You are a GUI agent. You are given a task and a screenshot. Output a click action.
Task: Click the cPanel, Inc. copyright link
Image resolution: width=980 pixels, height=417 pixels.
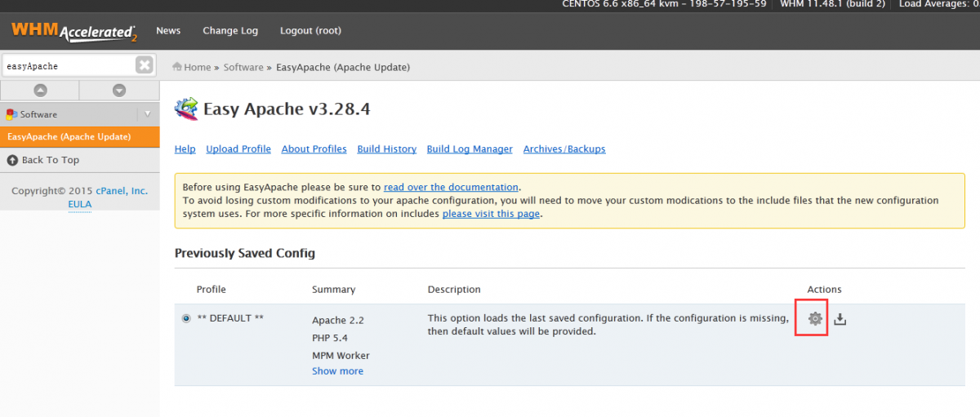[122, 191]
